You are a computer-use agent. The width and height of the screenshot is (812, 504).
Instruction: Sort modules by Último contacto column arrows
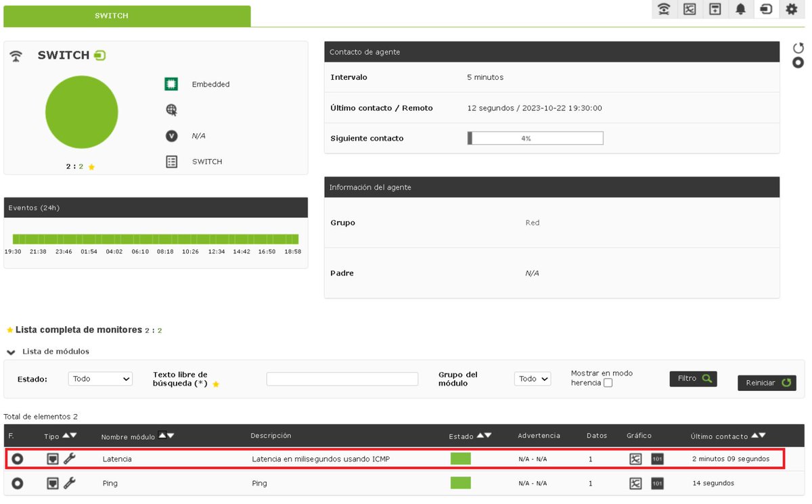(x=758, y=436)
